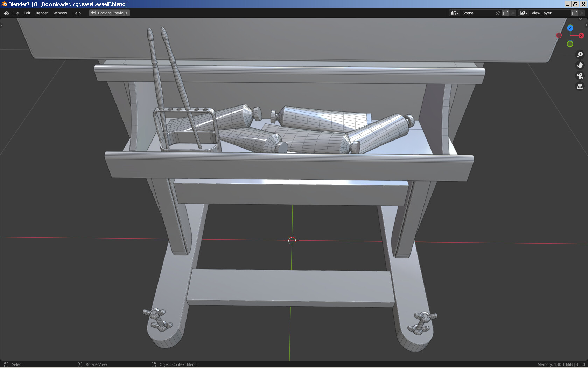The image size is (588, 368).
Task: Delete the scene with the X icon
Action: pyautogui.click(x=513, y=13)
